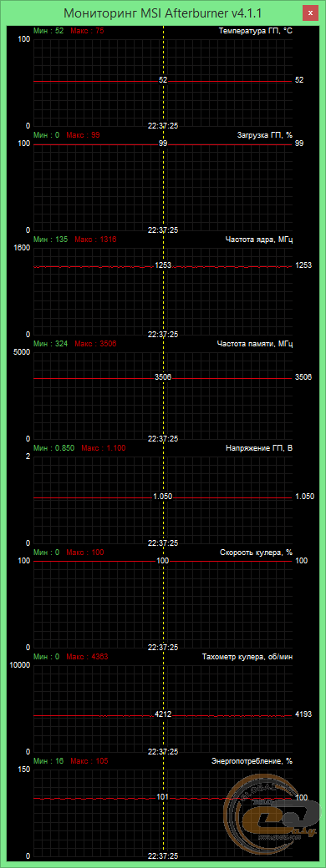Select the 'Температура ГП, °С' graph label

tap(256, 30)
